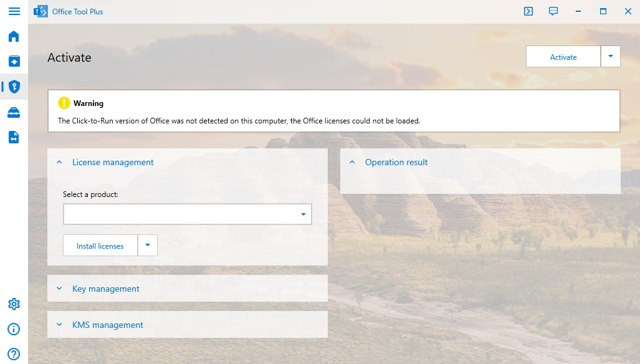Go to the Home page icon

click(x=14, y=36)
